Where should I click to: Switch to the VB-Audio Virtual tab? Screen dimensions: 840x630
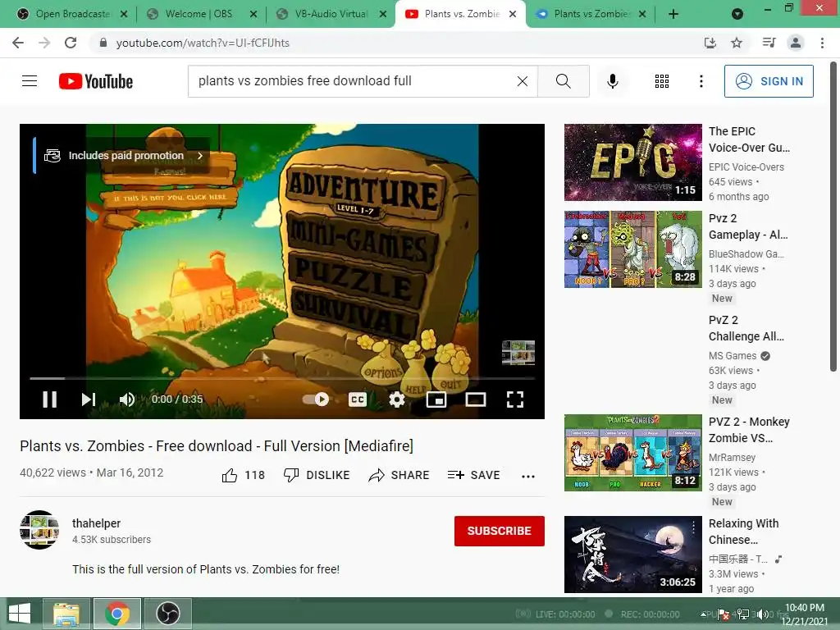tap(331, 14)
